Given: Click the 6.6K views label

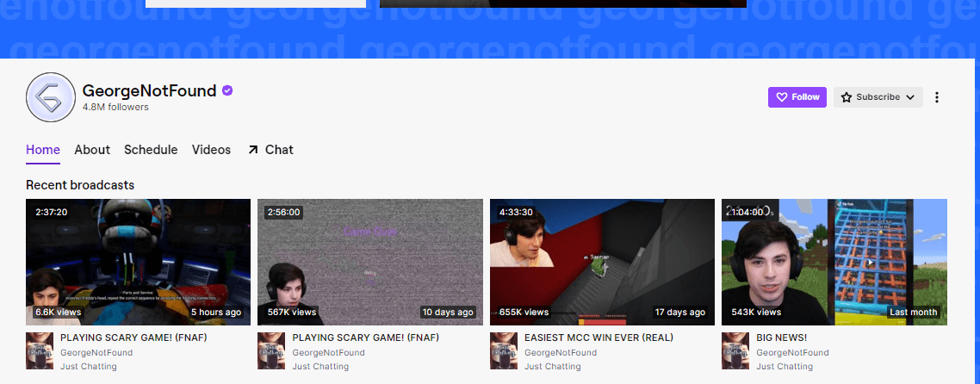Looking at the screenshot, I should (58, 313).
